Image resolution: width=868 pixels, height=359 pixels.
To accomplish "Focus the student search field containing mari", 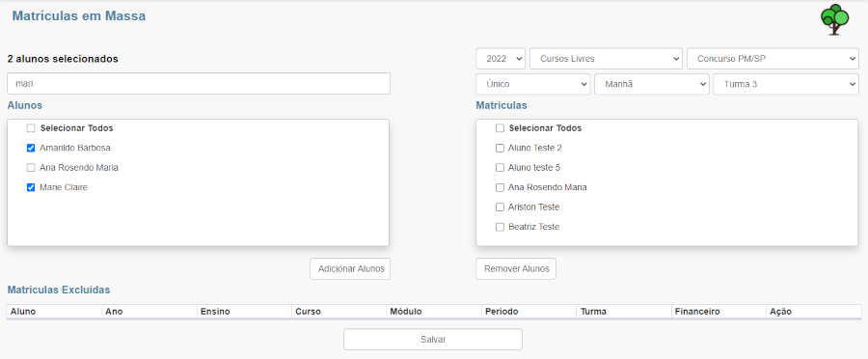I will point(199,84).
